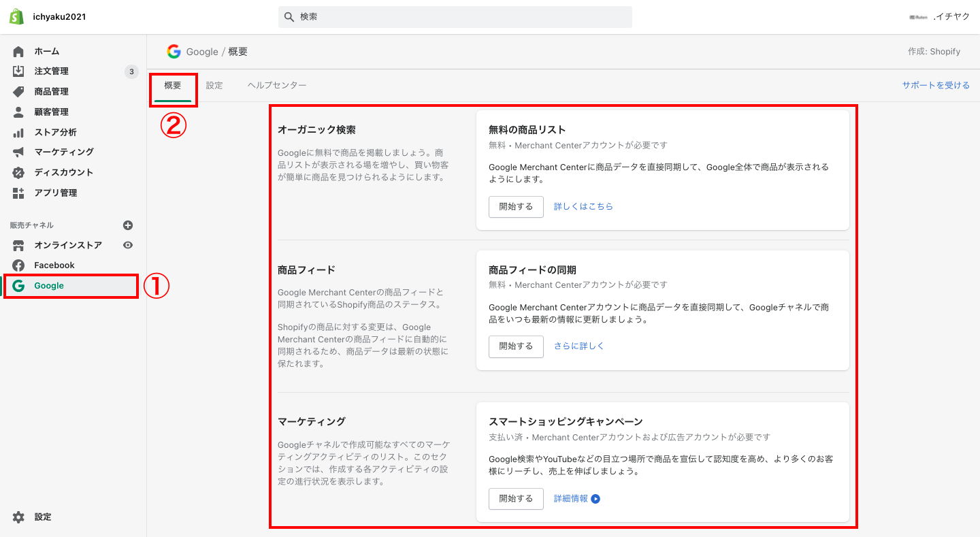Click the マーケティング megaphone icon
The image size is (980, 537).
18,152
